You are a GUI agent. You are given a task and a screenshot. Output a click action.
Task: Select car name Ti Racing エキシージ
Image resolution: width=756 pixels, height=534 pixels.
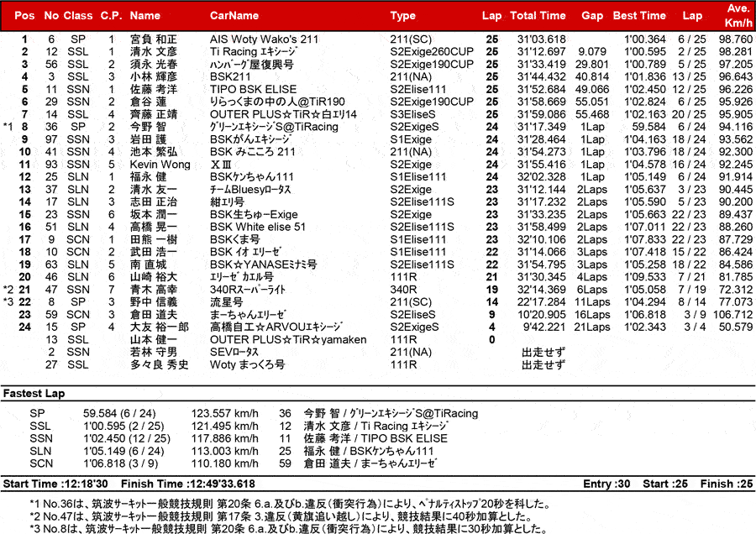pos(254,51)
